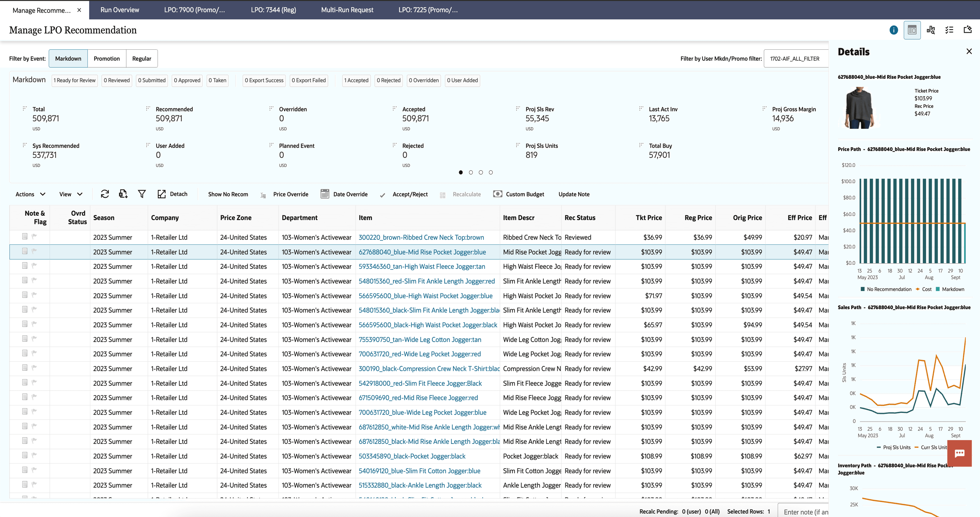
Task: Click the blue information icon
Action: point(894,30)
